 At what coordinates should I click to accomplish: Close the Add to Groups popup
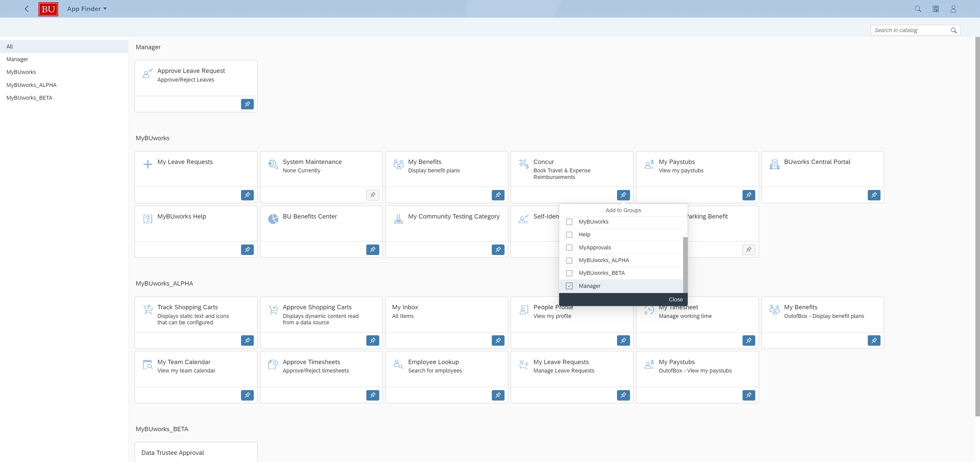click(x=676, y=299)
